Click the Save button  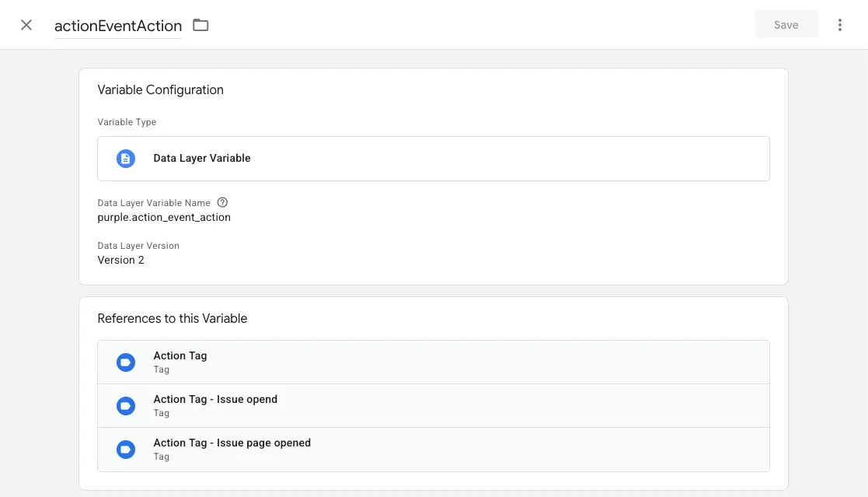786,25
